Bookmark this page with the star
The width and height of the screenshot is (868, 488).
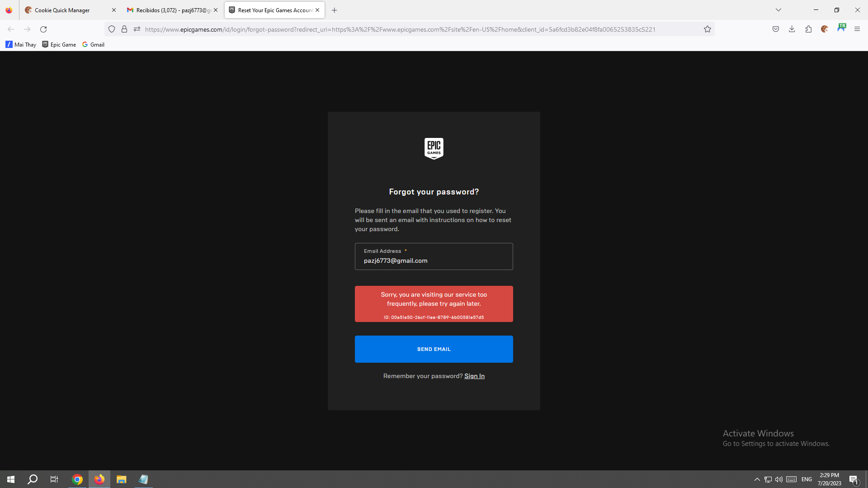pyautogui.click(x=708, y=29)
